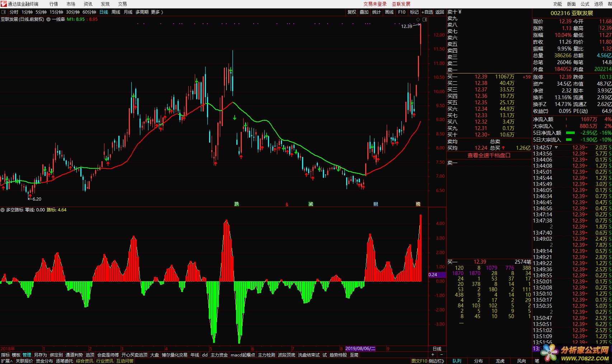This screenshot has width=612, height=364.
Task: Click the 跌 event marker on chart timeline
Action: pyautogui.click(x=237, y=204)
